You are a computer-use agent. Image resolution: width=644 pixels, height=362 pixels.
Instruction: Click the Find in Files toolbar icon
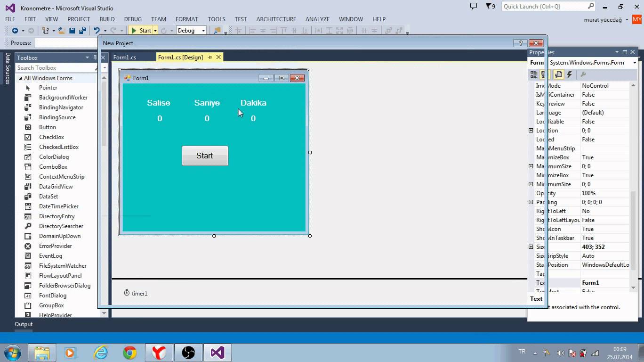pos(217,31)
